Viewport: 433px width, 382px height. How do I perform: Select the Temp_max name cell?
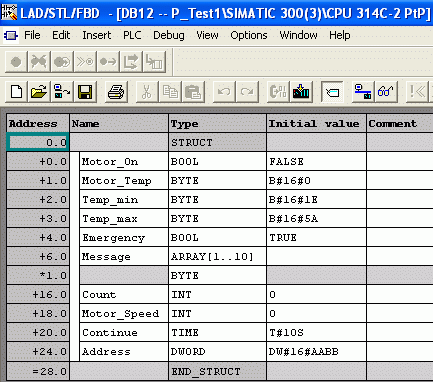point(124,219)
